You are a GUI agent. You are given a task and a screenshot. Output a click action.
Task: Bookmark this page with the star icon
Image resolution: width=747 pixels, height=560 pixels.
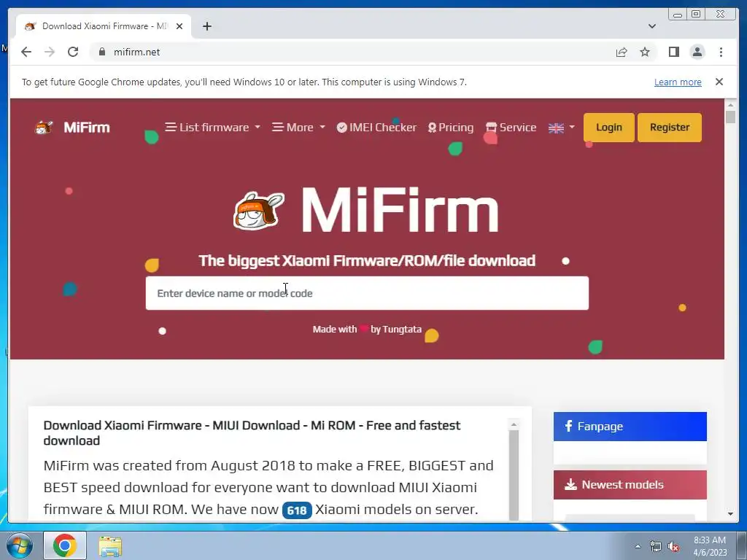point(645,52)
